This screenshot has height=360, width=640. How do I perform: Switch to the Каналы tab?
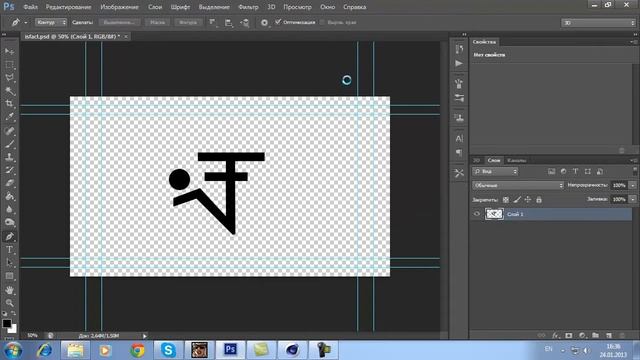(x=516, y=160)
